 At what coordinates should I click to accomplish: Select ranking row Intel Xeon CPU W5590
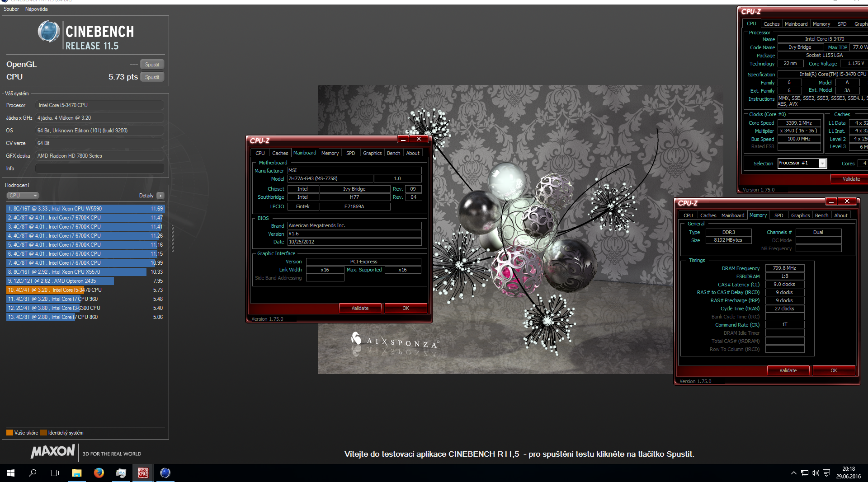click(x=85, y=209)
